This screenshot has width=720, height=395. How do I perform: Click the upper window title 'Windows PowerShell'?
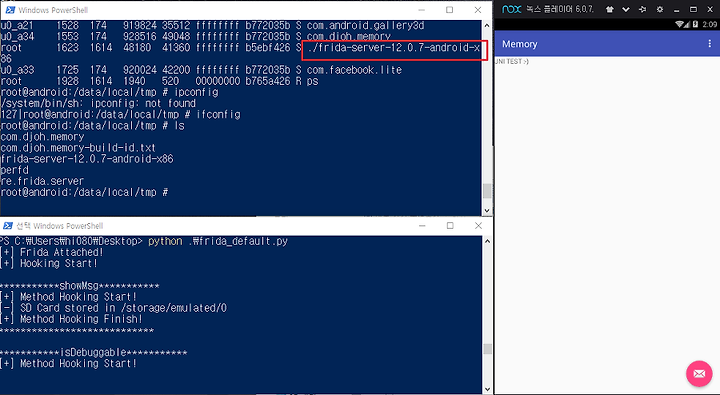[53, 10]
